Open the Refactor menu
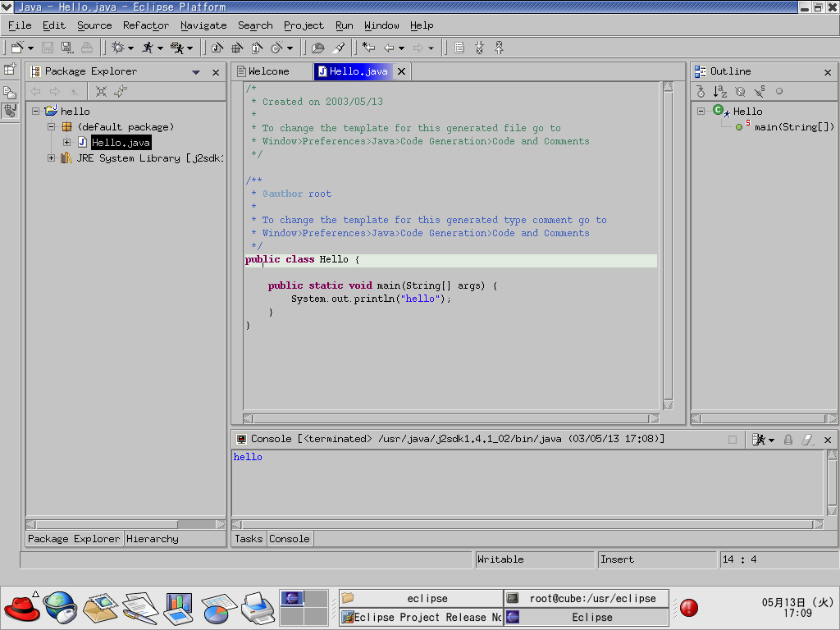 coord(146,25)
